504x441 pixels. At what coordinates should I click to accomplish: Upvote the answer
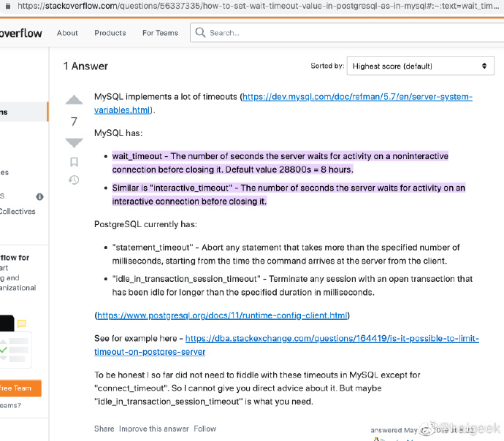point(74,99)
